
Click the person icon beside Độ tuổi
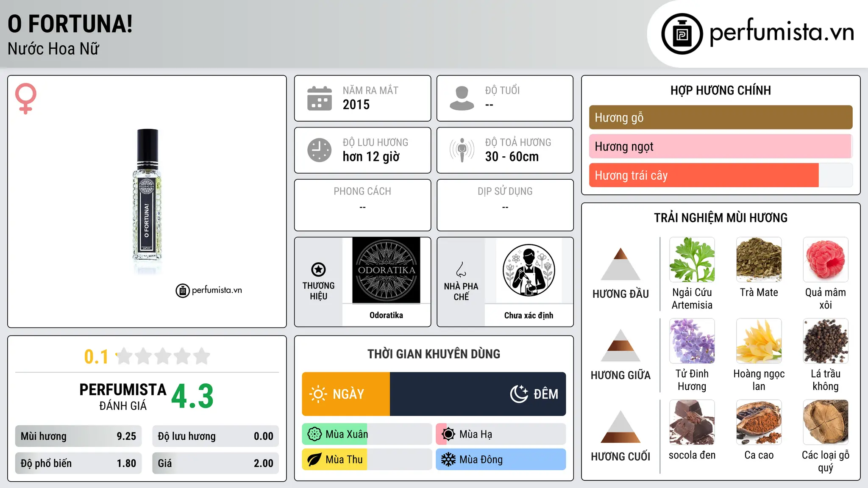click(x=462, y=98)
